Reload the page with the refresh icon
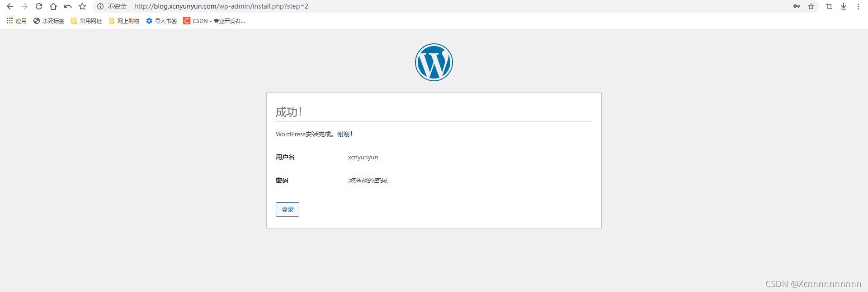Screen dimensions: 868x292 39,6
